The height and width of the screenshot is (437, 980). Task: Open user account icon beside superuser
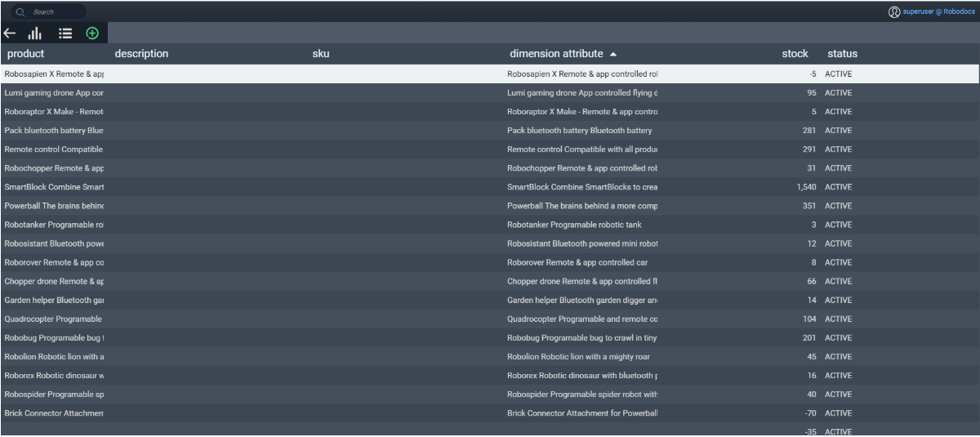pyautogui.click(x=894, y=12)
